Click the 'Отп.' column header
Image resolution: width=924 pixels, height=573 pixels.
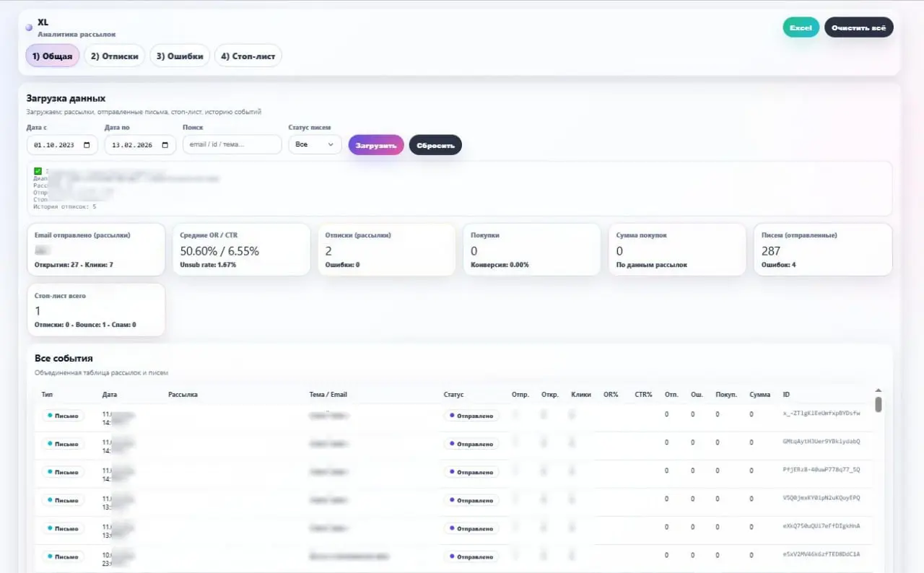point(671,395)
